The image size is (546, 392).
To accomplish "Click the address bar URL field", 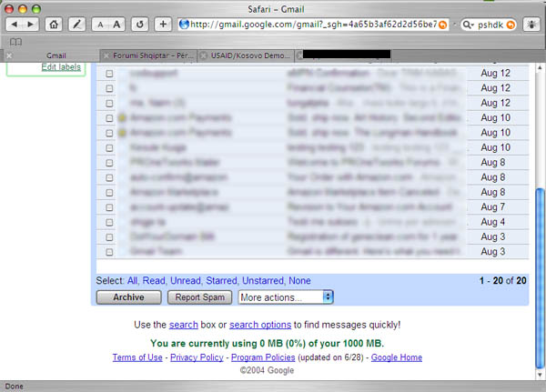I will (313, 25).
